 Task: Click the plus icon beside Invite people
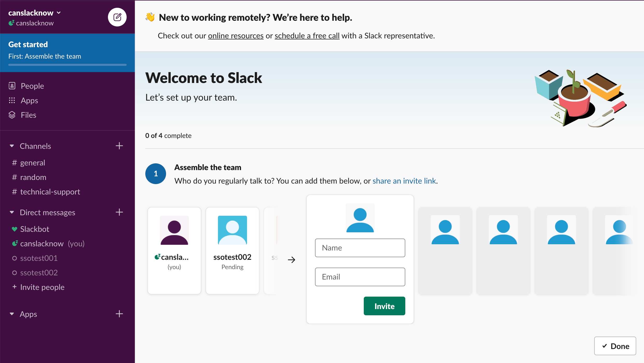tap(15, 287)
